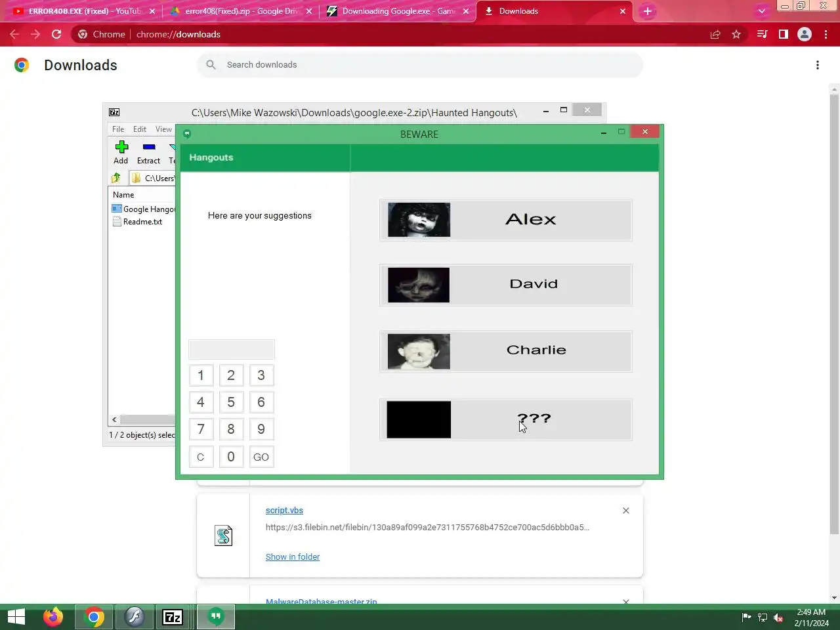Open 7-Zip View menu
Image resolution: width=840 pixels, height=630 pixels.
tap(163, 129)
